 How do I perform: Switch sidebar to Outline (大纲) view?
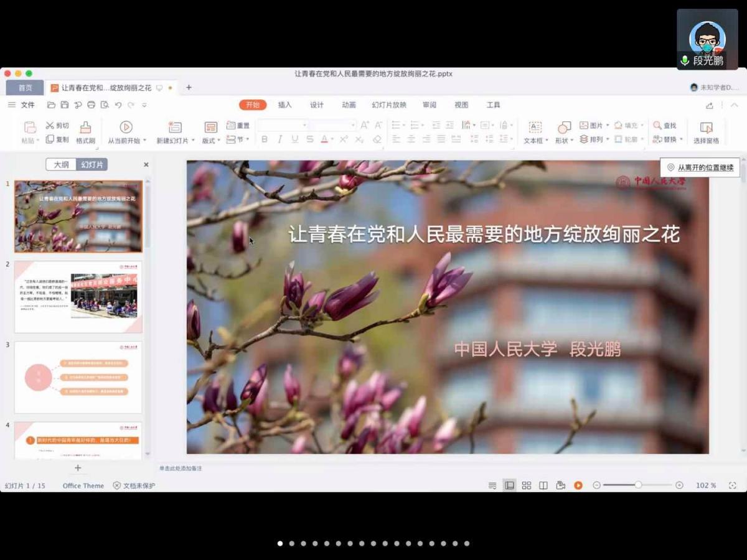pyautogui.click(x=61, y=165)
